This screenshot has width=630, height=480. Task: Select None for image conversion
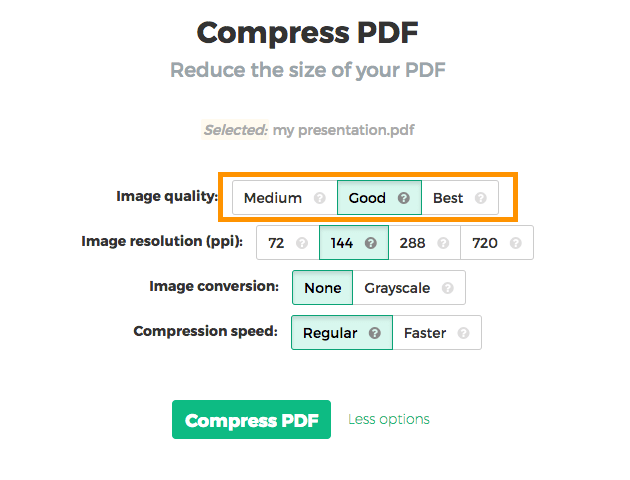(323, 288)
